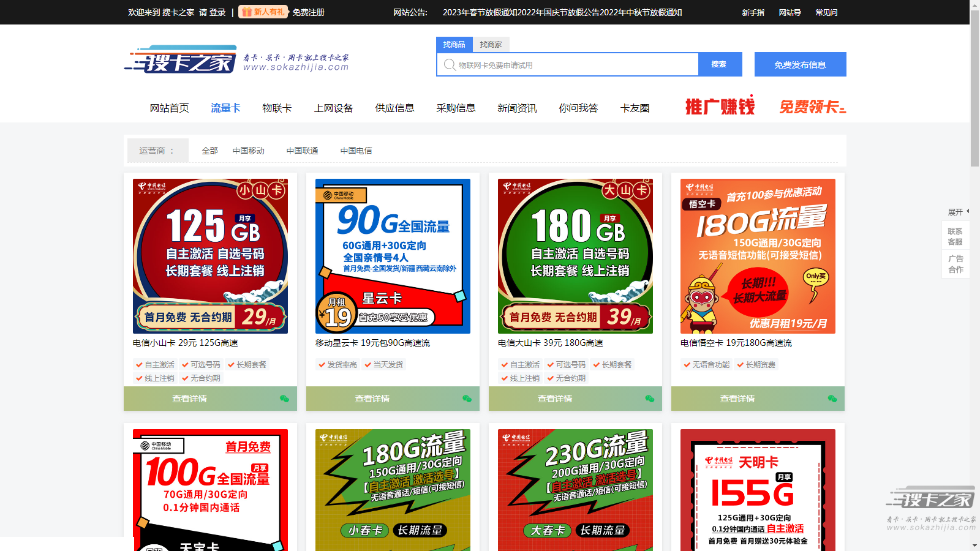Screen dimensions: 980x551
Task: Filter carriers by 中国联通
Action: [303, 151]
